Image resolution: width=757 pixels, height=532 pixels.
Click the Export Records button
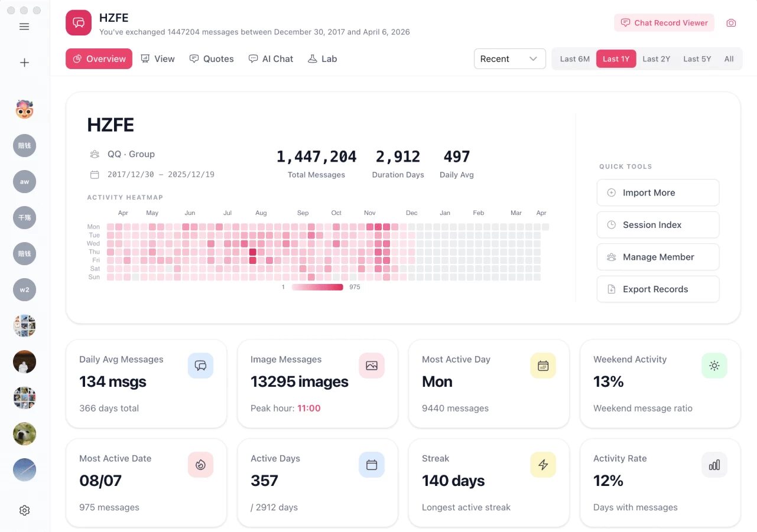coord(658,289)
